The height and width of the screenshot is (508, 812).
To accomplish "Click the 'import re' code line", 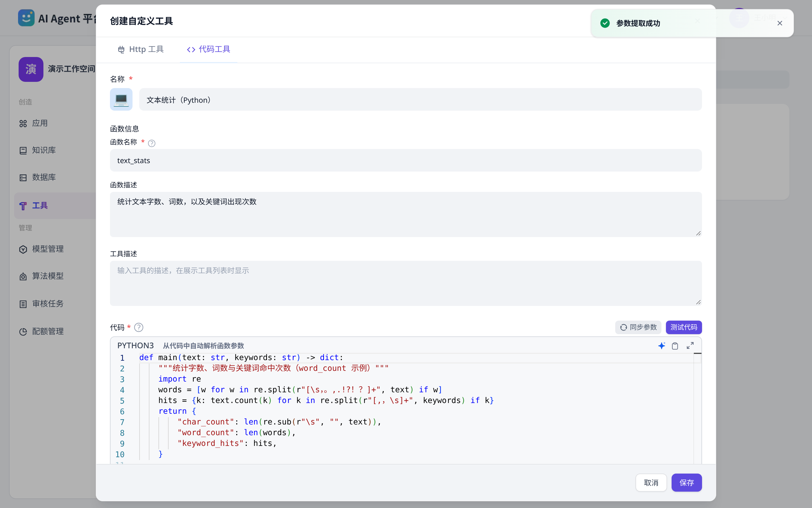I will 180,379.
